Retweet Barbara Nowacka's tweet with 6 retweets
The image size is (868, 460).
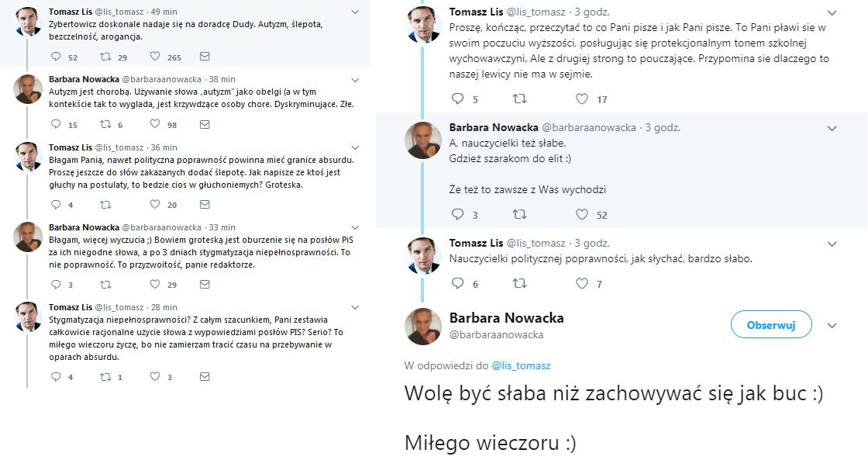105,124
